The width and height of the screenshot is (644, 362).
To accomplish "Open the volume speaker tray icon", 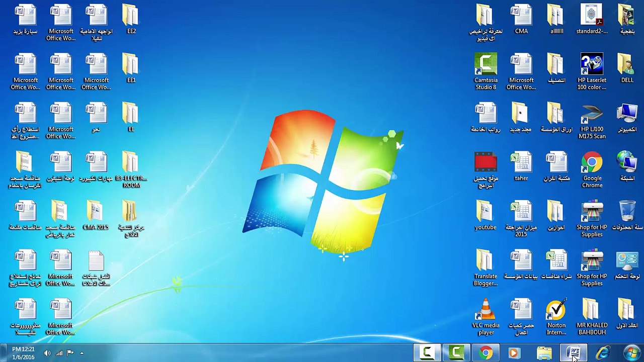I will coord(47,353).
